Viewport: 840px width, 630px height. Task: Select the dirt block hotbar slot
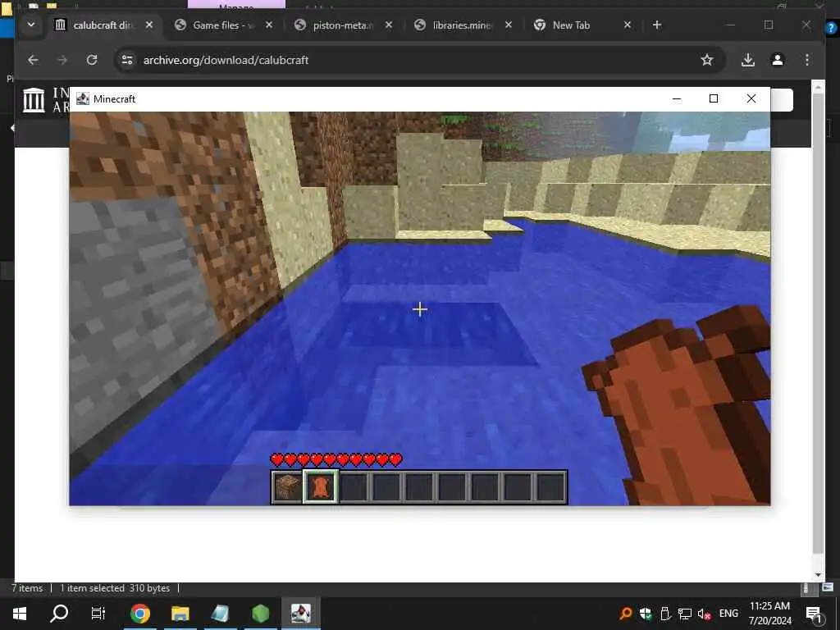coord(288,487)
